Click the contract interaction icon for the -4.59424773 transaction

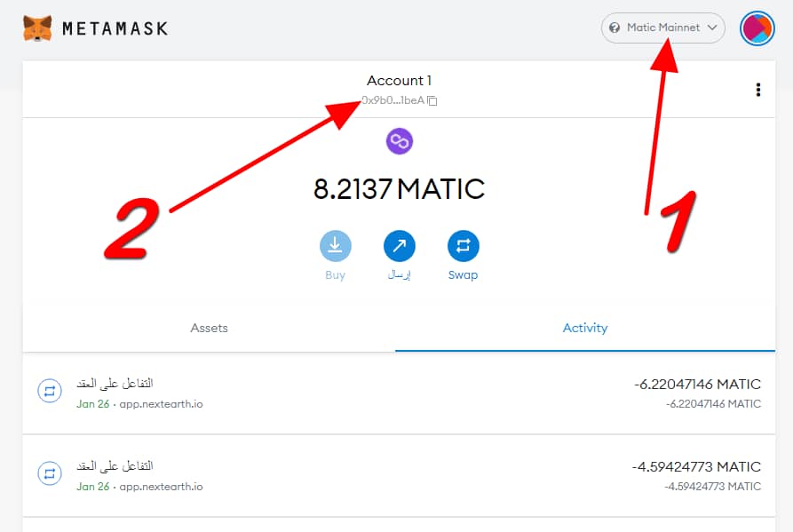(x=50, y=473)
